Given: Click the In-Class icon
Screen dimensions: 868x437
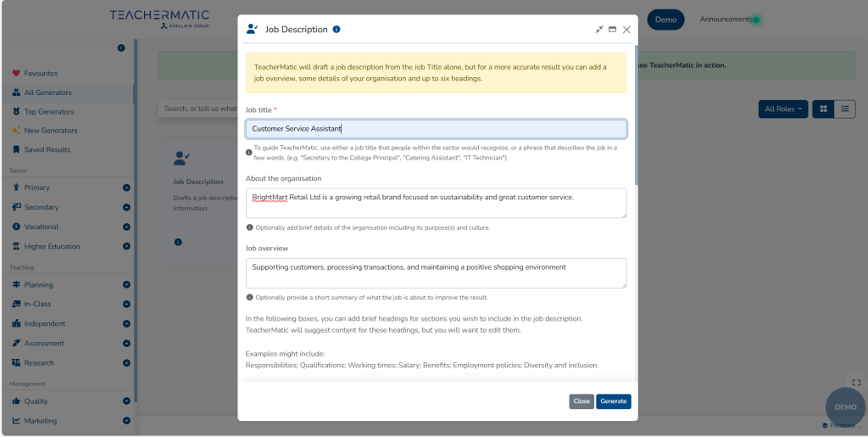Looking at the screenshot, I should point(16,304).
